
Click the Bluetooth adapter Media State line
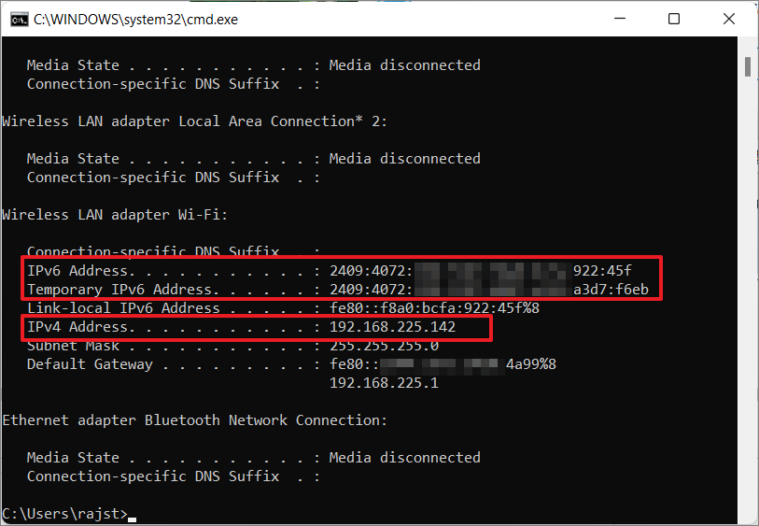coord(254,458)
